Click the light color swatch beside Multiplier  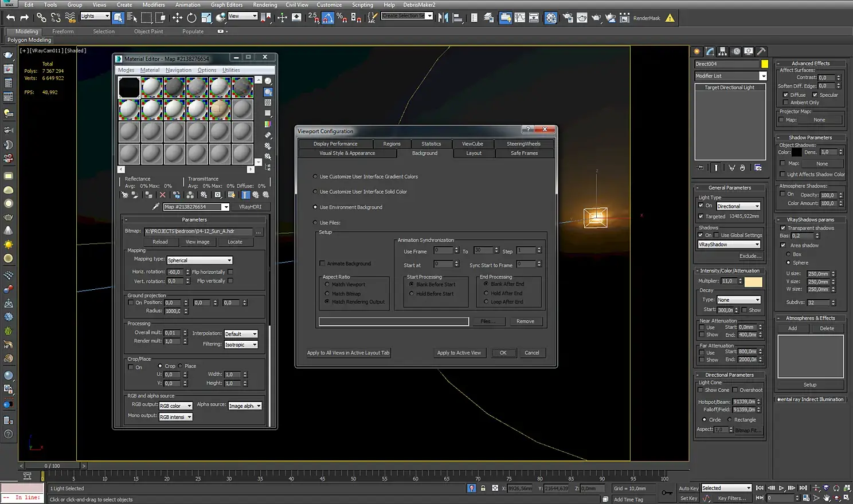coord(753,281)
